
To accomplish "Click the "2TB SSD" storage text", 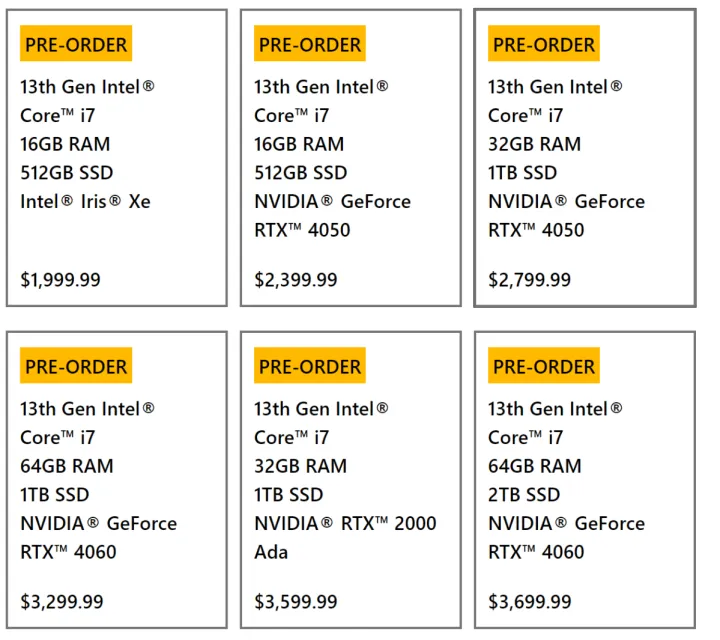I will (x=524, y=494).
